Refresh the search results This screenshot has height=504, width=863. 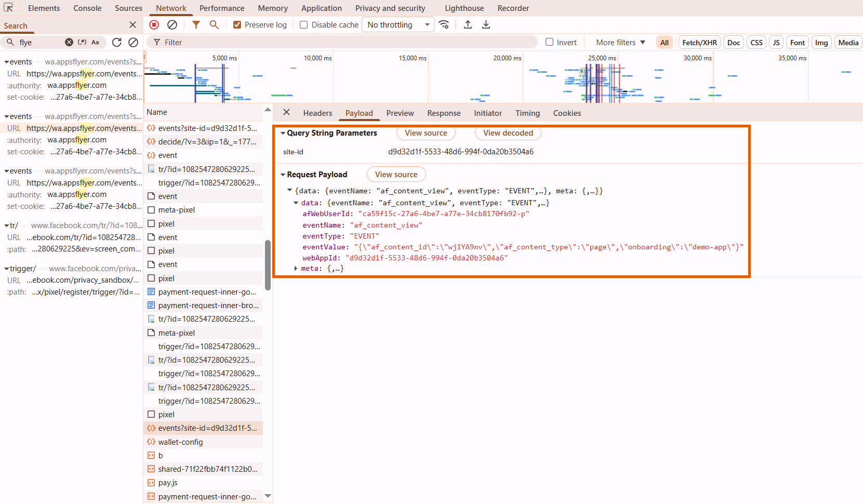117,42
